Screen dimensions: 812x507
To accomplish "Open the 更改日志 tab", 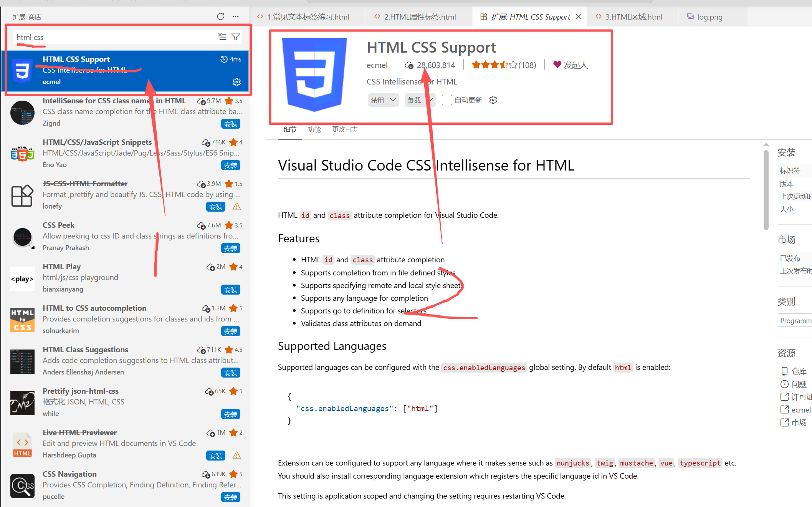I will point(344,129).
